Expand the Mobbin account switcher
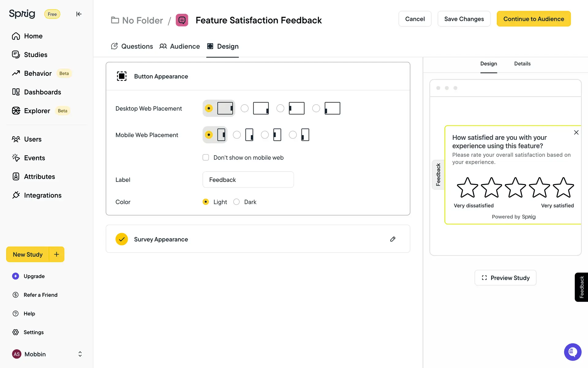The image size is (588, 368). coord(80,354)
